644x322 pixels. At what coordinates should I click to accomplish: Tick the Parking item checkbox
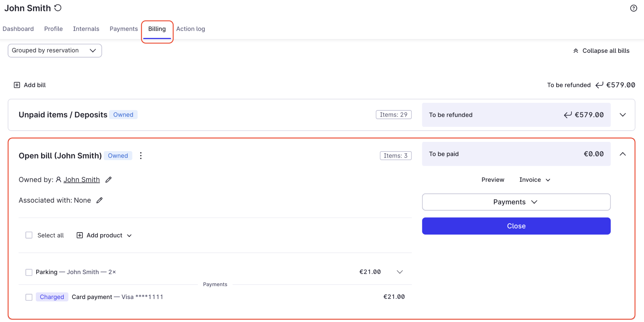pos(29,272)
